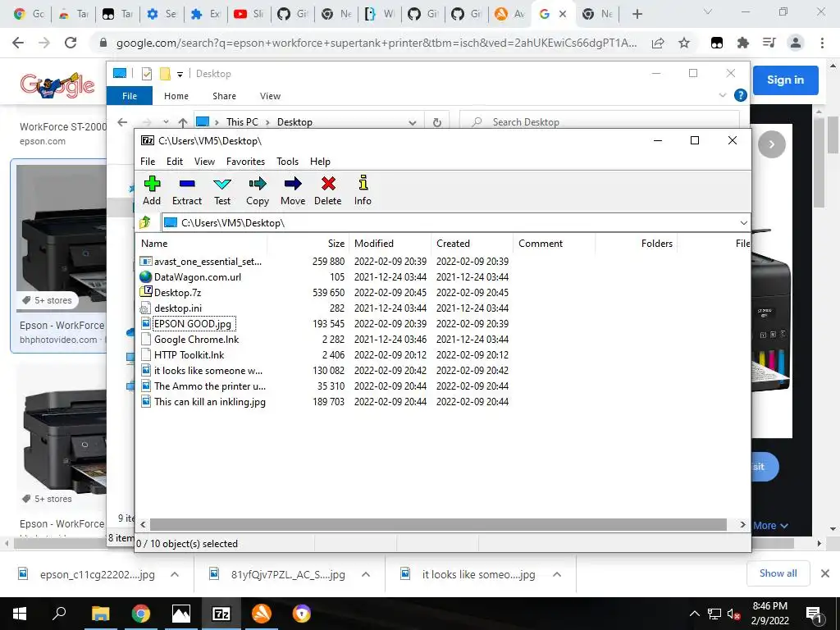Open the Home tab in Explorer's Desktop window
Image resolution: width=840 pixels, height=630 pixels.
[x=176, y=96]
